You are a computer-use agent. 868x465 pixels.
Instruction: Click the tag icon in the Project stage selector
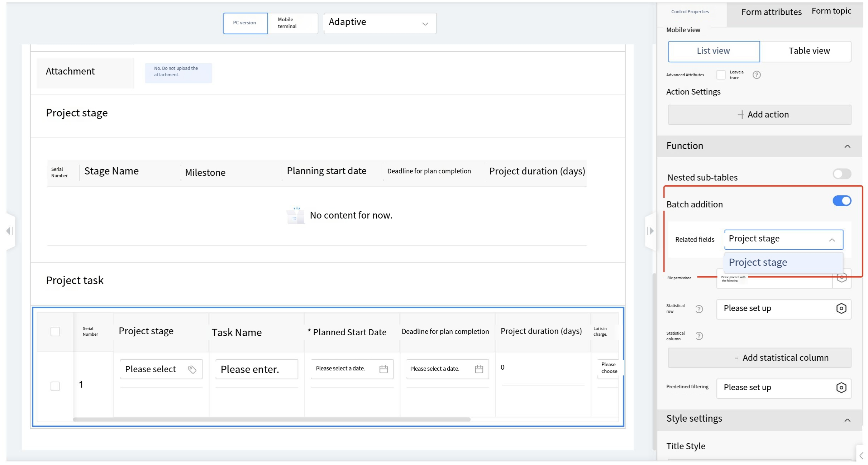192,369
